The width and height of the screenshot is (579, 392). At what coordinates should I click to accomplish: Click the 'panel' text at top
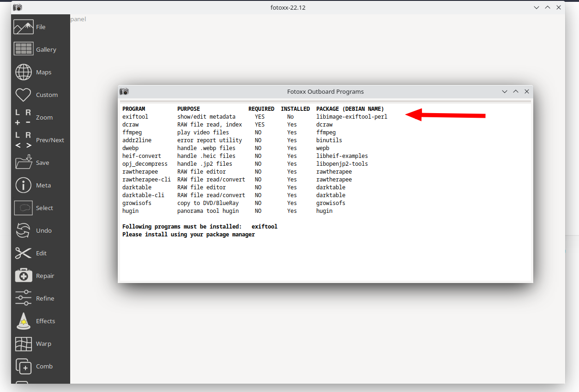(78, 19)
